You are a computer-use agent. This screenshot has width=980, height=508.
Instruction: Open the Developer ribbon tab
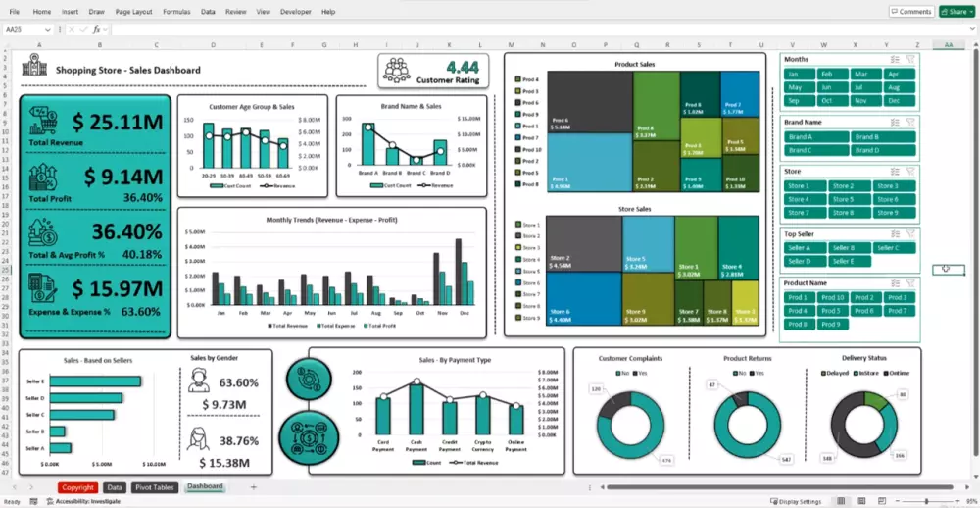click(295, 12)
